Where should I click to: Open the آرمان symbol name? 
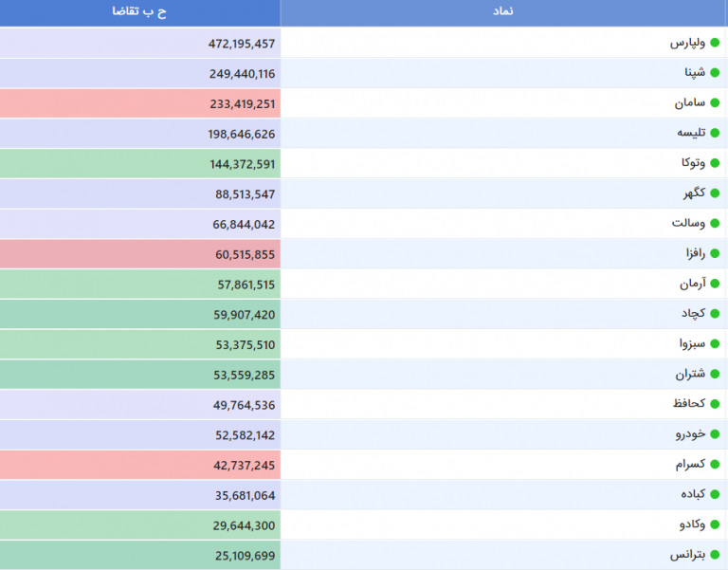(692, 284)
